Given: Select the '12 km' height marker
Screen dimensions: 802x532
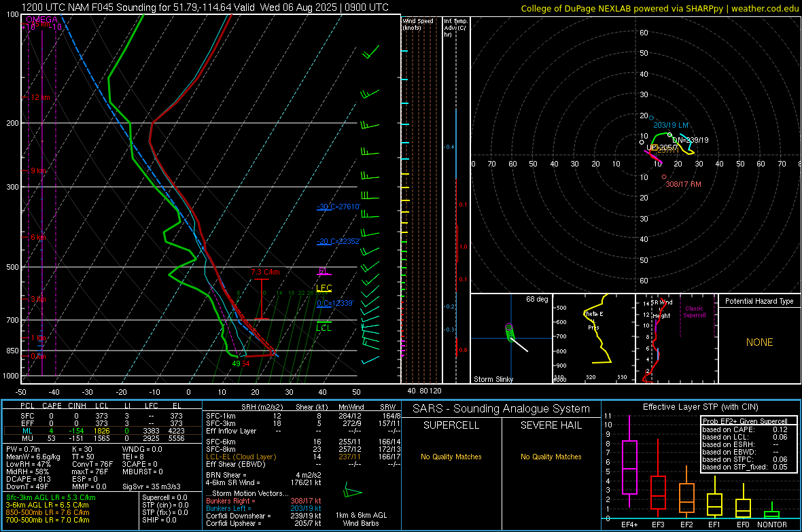Looking at the screenshot, I should (x=41, y=97).
